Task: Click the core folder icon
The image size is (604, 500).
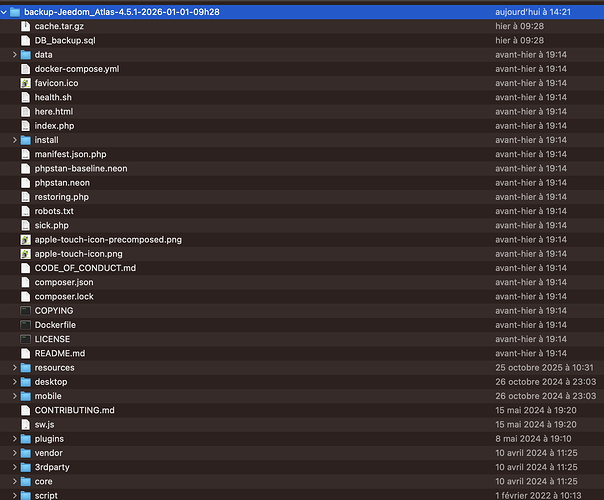Action: [x=25, y=482]
